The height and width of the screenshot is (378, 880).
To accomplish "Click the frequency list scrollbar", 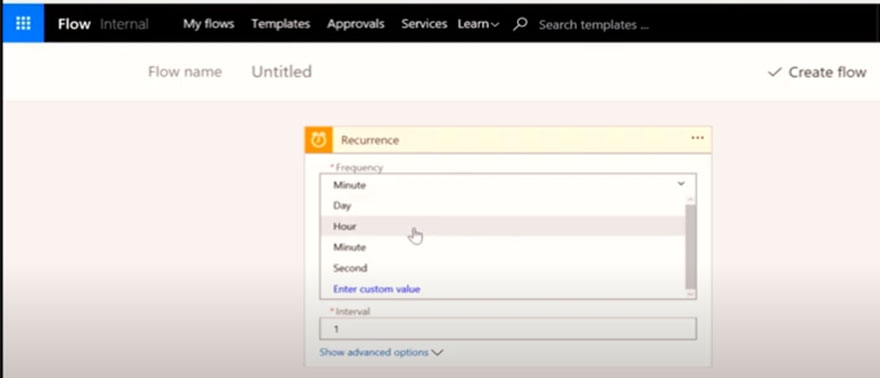I will (690, 247).
